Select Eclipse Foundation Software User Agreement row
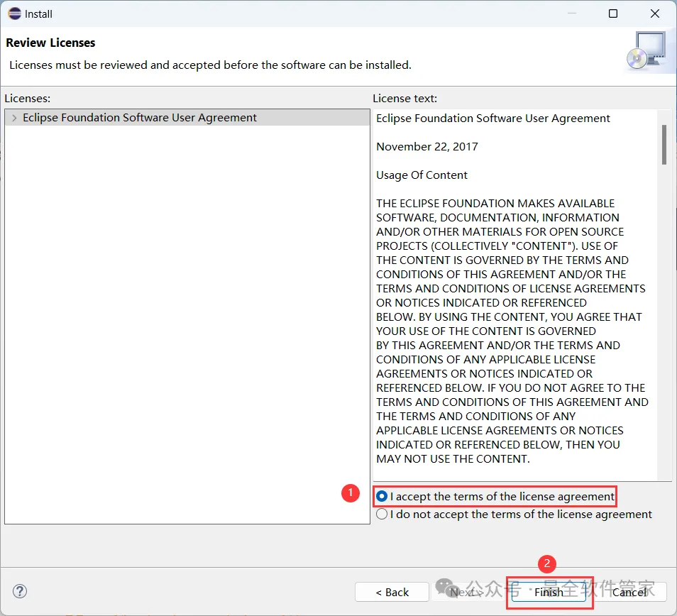The image size is (677, 616). [x=187, y=117]
